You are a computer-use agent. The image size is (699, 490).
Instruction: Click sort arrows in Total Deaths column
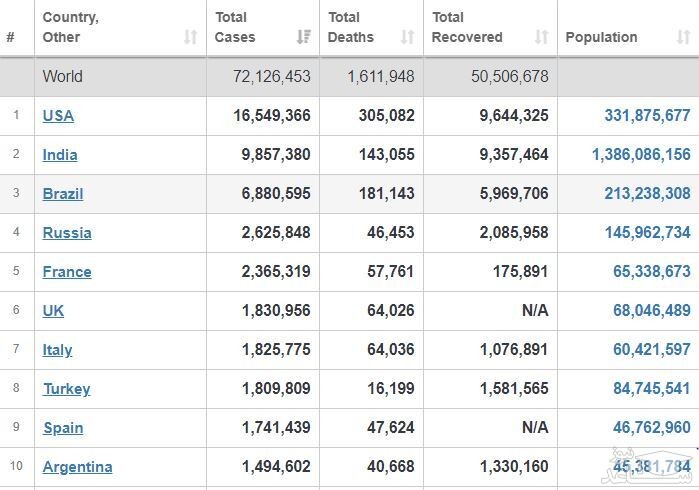407,37
